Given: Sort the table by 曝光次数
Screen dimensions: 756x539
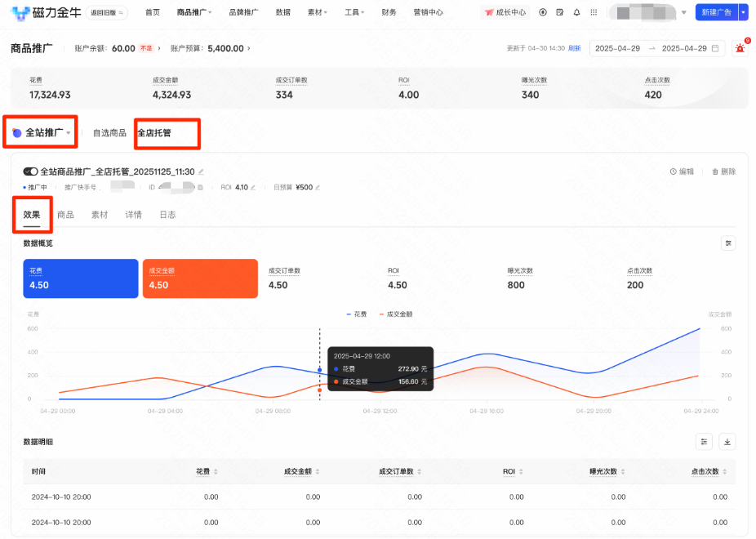Looking at the screenshot, I should coord(622,471).
